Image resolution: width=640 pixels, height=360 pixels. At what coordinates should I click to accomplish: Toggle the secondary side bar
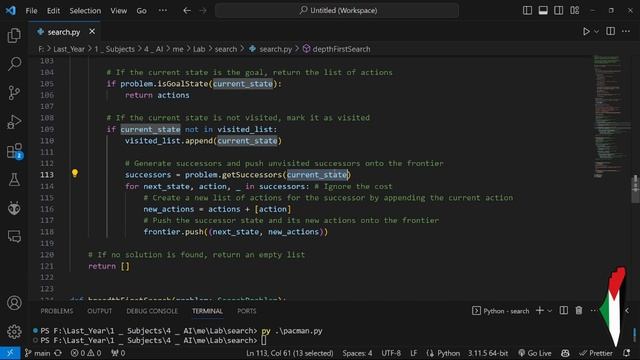click(558, 10)
